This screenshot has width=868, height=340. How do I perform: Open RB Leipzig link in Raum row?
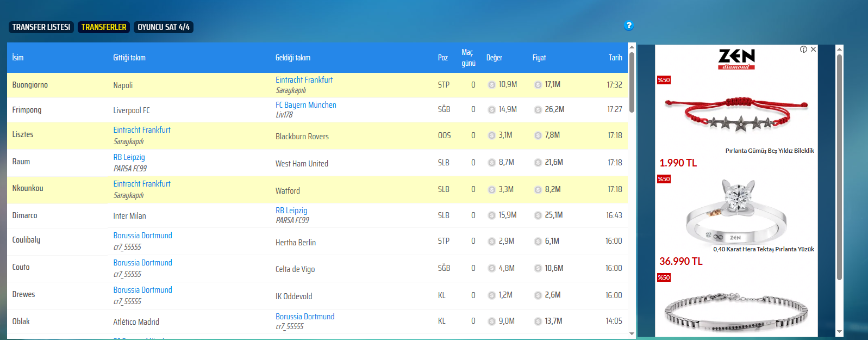(x=129, y=157)
